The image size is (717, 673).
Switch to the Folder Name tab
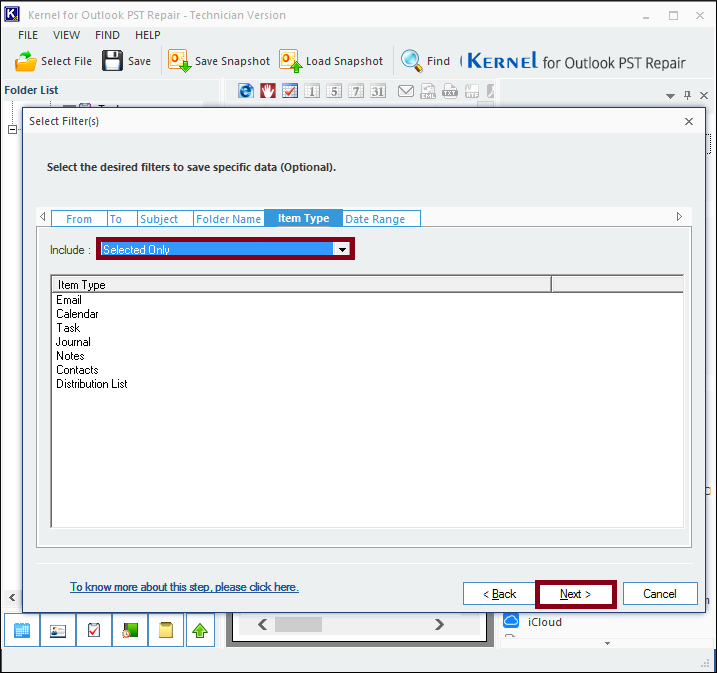point(229,219)
